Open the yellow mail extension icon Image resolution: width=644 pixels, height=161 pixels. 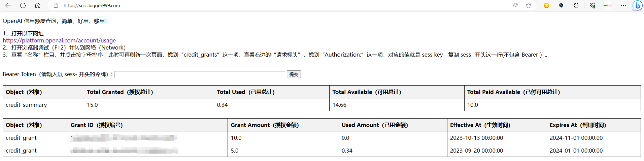(x=546, y=5)
